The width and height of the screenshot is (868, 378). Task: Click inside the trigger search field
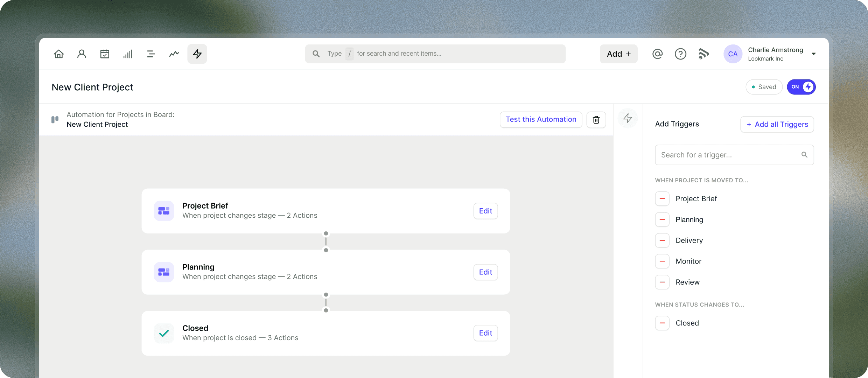point(728,155)
